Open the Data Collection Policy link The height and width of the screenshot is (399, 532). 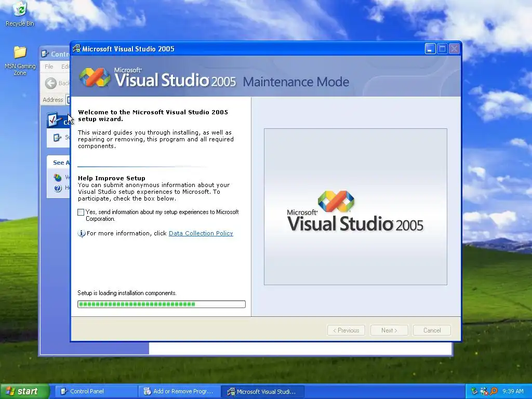(201, 233)
